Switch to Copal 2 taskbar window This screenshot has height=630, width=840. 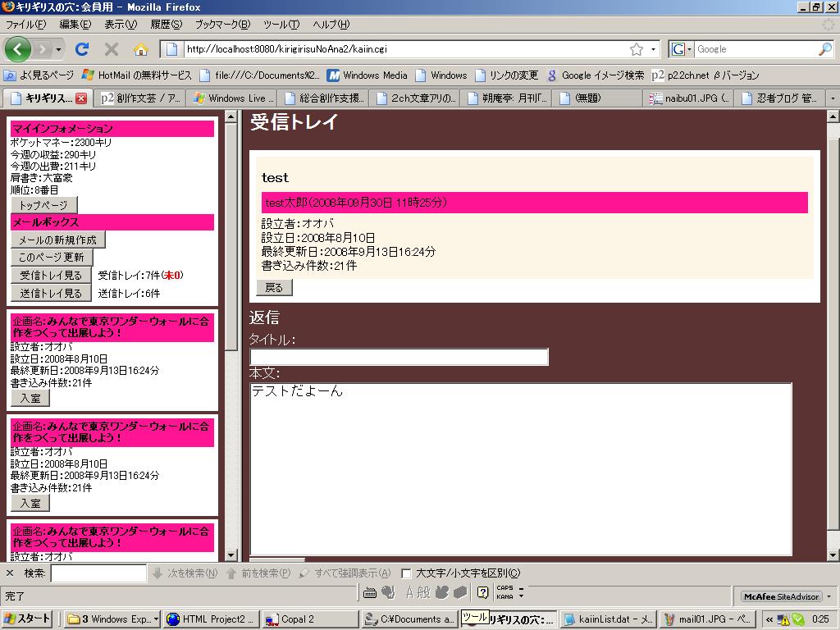click(x=311, y=619)
